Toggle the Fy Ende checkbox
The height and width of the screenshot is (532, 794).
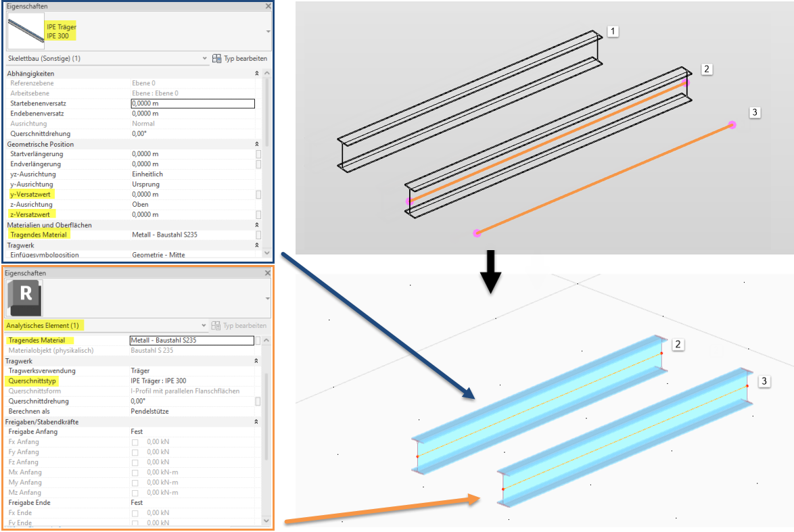(x=135, y=523)
